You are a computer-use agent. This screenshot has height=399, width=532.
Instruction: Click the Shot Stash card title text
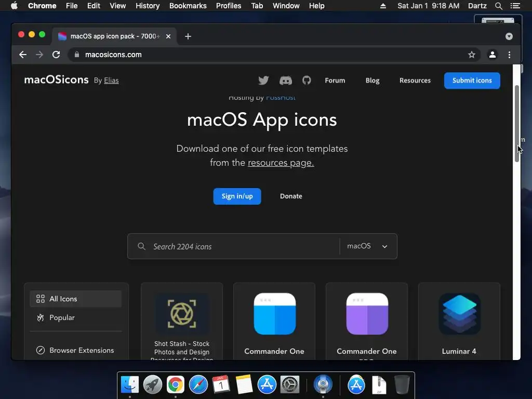(182, 351)
